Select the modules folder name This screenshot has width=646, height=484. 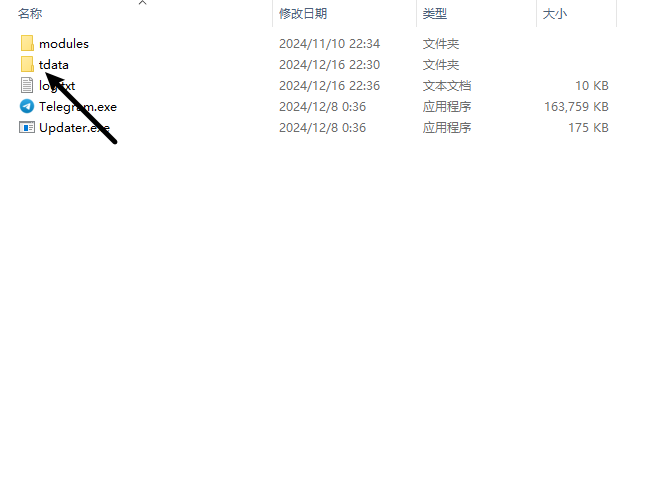(x=64, y=44)
